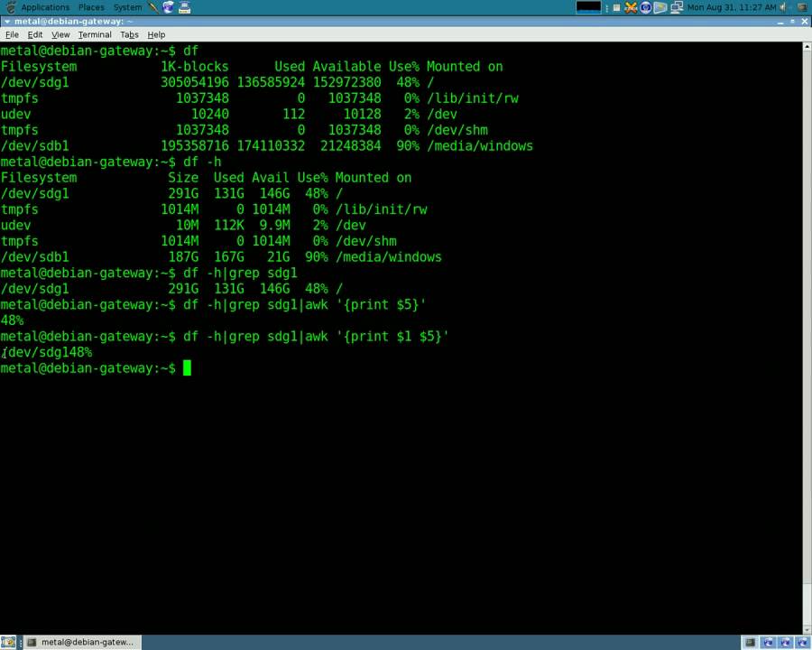Open the Terminal menu

pyautogui.click(x=95, y=34)
